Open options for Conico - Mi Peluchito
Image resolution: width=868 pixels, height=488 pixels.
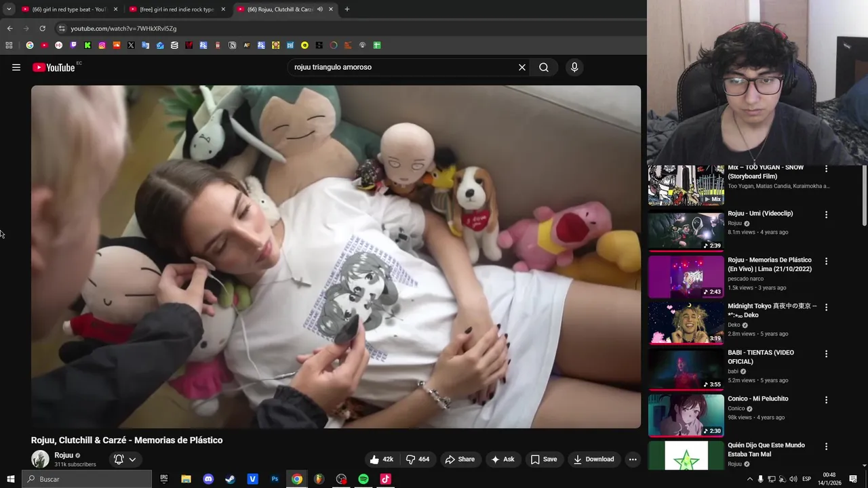click(x=826, y=400)
